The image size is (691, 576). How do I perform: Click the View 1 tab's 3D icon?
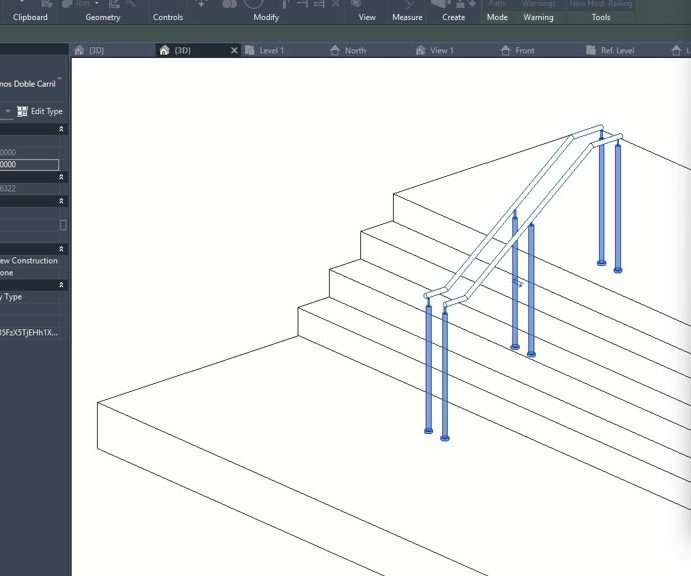click(x=420, y=50)
